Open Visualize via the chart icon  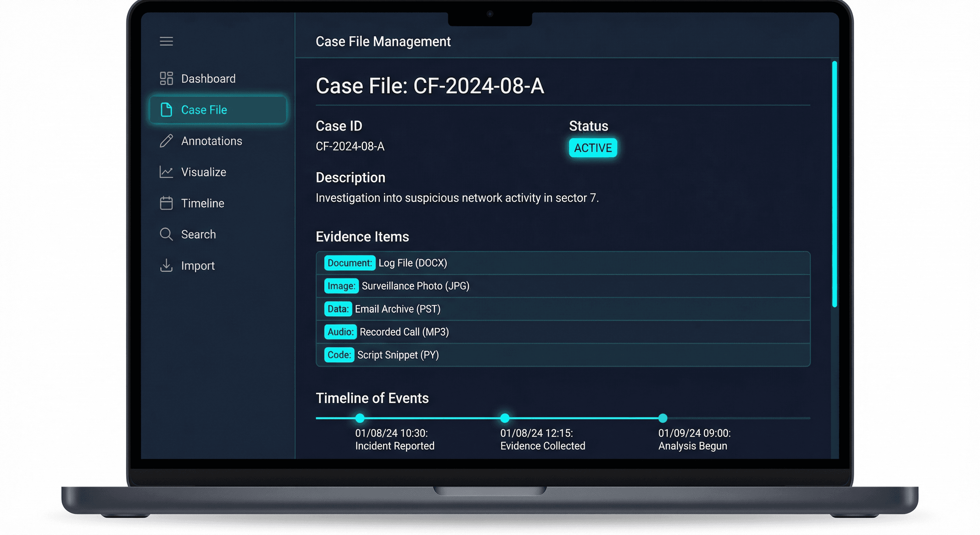(x=166, y=172)
